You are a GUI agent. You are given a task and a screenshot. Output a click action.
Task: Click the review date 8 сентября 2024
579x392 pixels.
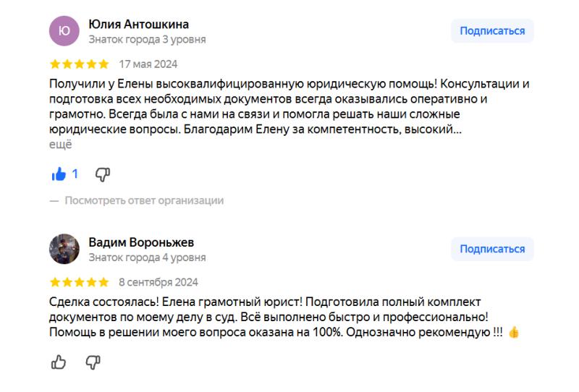159,282
